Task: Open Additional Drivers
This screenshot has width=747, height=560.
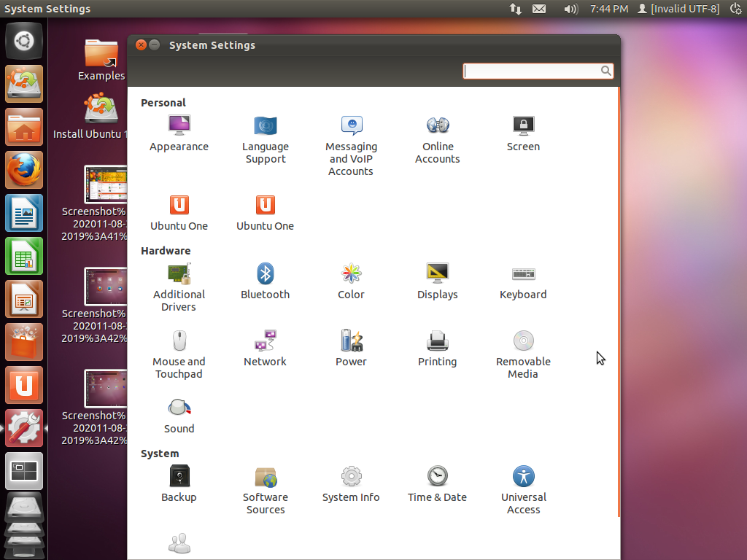Action: (x=179, y=287)
